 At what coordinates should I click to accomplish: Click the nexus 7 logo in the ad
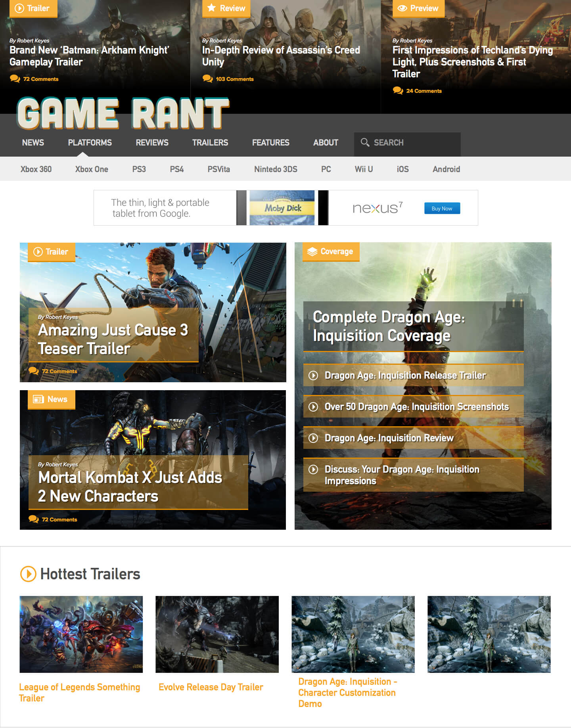[378, 207]
